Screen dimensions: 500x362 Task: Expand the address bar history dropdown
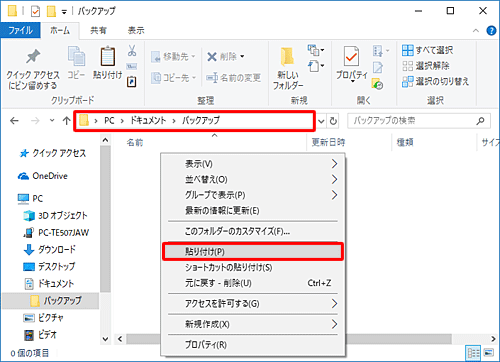pos(321,121)
